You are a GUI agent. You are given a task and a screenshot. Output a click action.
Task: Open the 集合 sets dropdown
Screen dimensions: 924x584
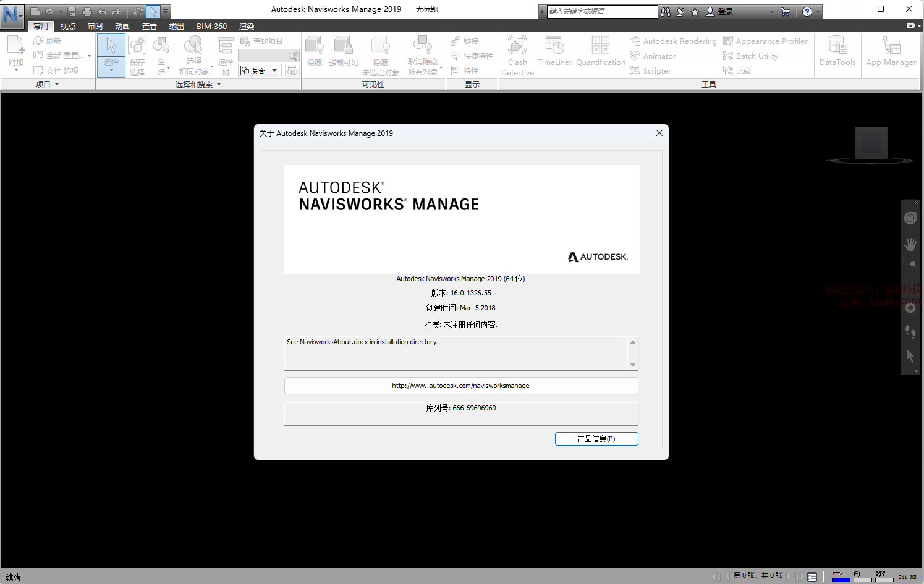tap(274, 70)
